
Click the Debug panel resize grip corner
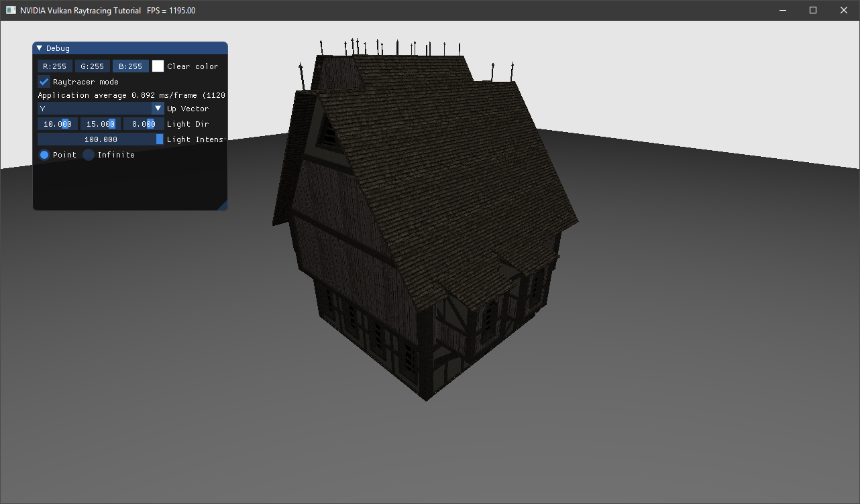point(223,206)
